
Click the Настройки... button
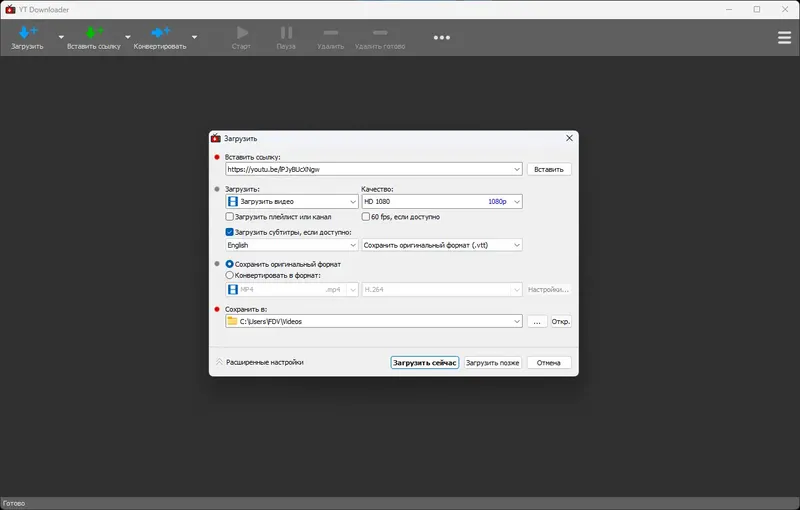(x=548, y=290)
